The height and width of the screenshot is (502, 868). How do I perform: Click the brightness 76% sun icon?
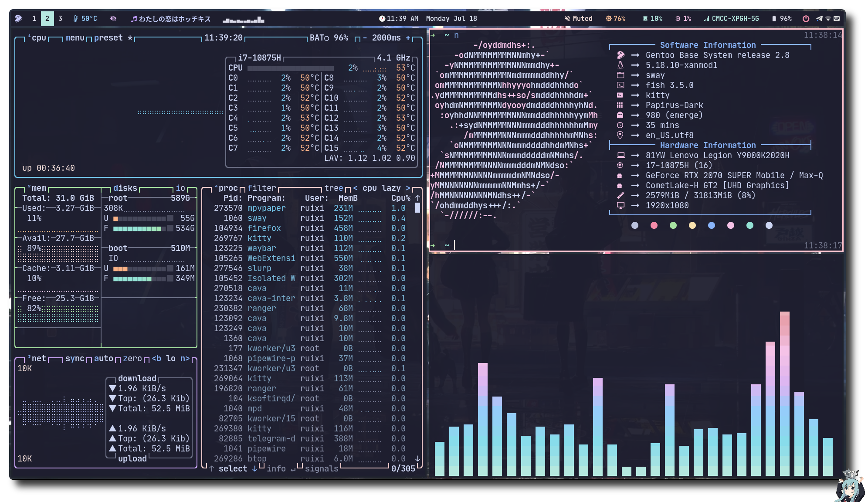tap(608, 18)
